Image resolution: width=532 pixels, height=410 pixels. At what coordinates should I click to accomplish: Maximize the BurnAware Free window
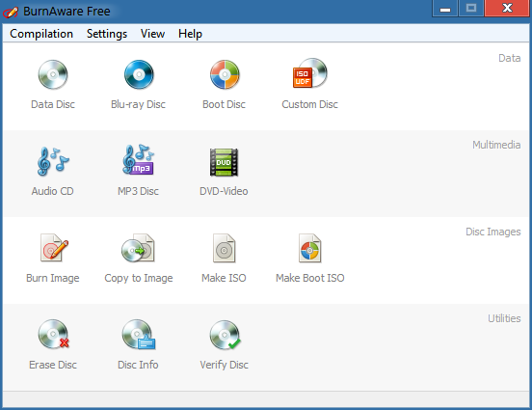tap(471, 8)
